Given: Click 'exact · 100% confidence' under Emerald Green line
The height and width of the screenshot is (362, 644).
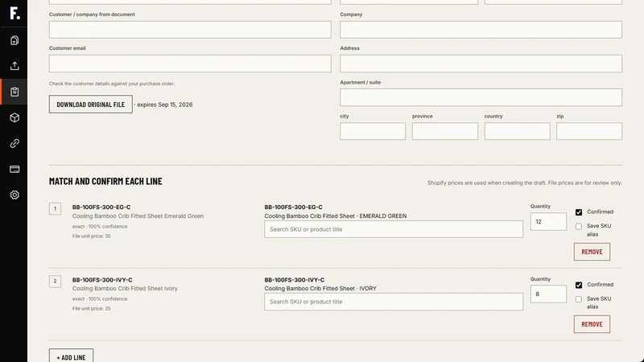Looking at the screenshot, I should (100, 227).
